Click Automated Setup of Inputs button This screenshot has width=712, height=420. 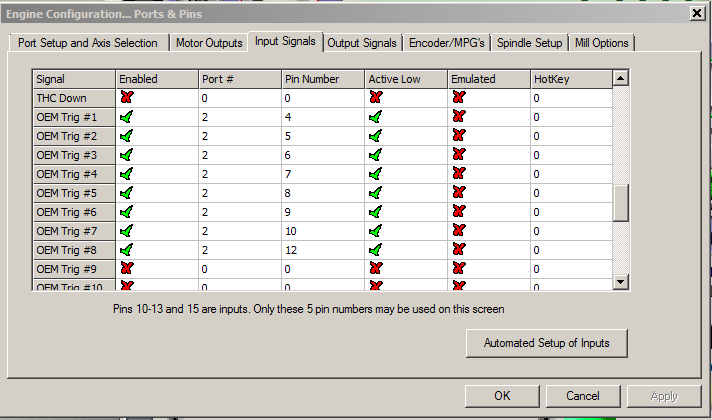[x=547, y=343]
